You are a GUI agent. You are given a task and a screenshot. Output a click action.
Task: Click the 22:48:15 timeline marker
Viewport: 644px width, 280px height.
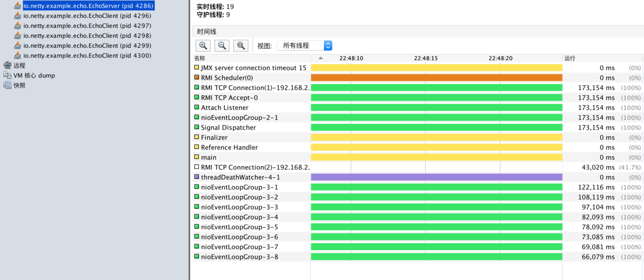pyautogui.click(x=426, y=58)
